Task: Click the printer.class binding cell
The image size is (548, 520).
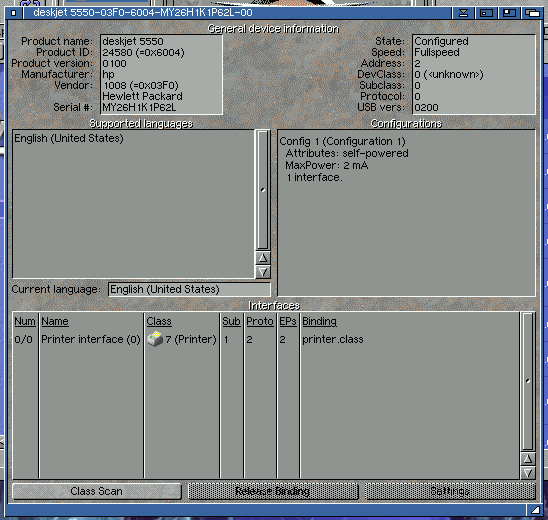Action: tap(333, 339)
